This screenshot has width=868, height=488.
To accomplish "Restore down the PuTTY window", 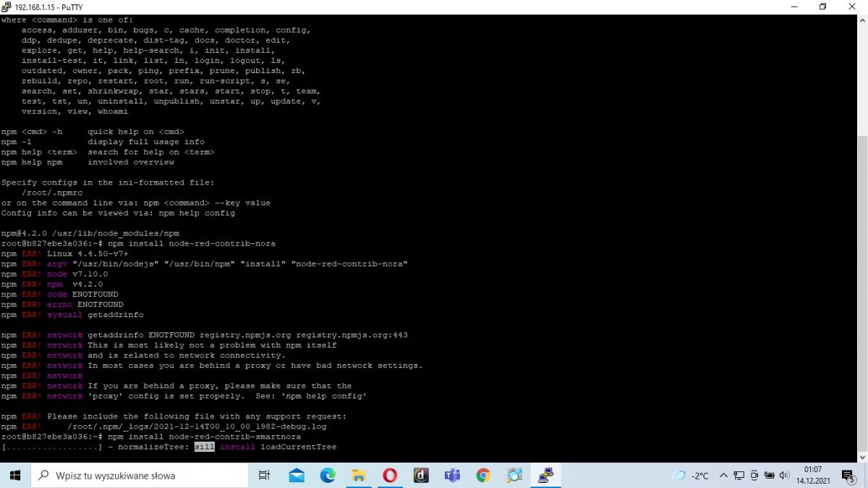I will (822, 7).
